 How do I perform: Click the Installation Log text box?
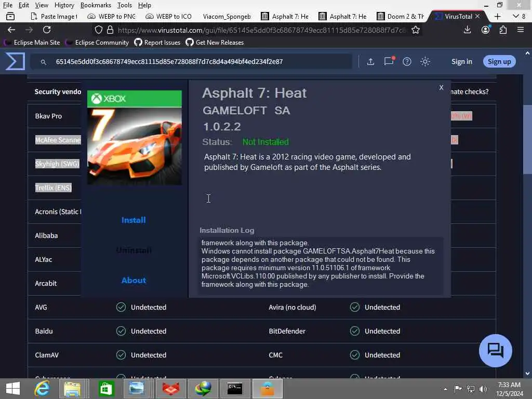321,266
